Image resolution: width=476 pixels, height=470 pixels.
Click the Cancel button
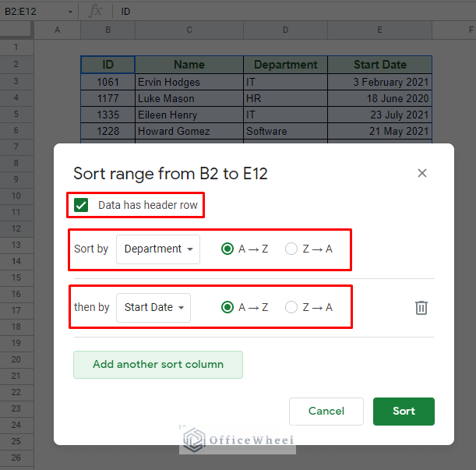click(x=326, y=411)
